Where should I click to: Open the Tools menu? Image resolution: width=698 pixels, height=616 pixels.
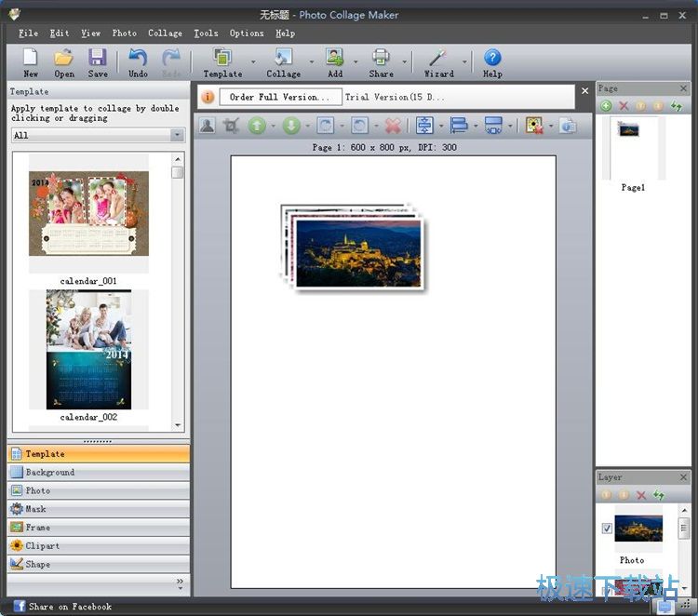tap(206, 33)
